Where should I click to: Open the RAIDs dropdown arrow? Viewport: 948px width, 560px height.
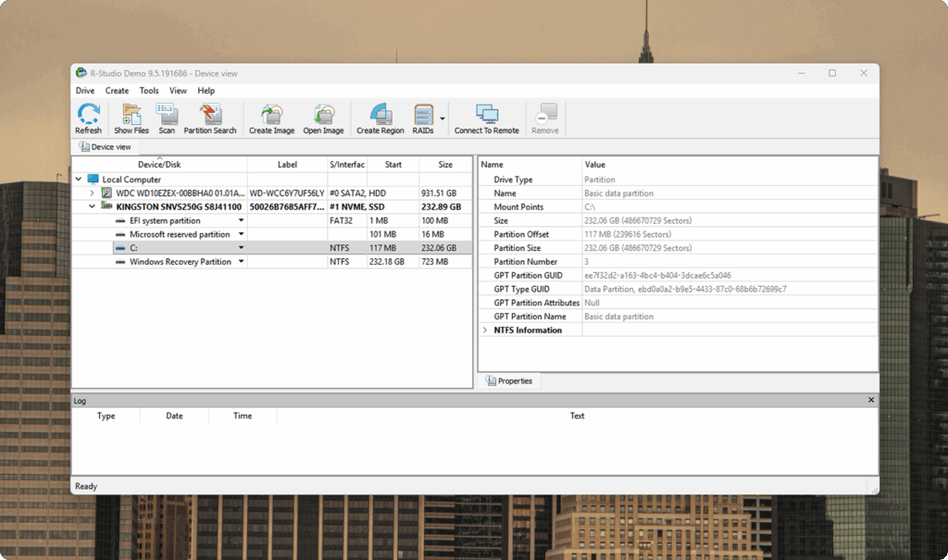443,118
